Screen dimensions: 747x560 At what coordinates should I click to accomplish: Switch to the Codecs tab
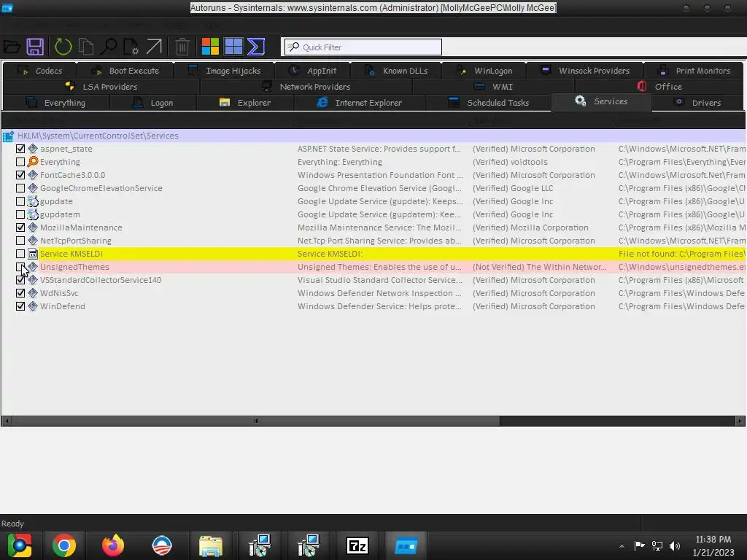(40, 71)
